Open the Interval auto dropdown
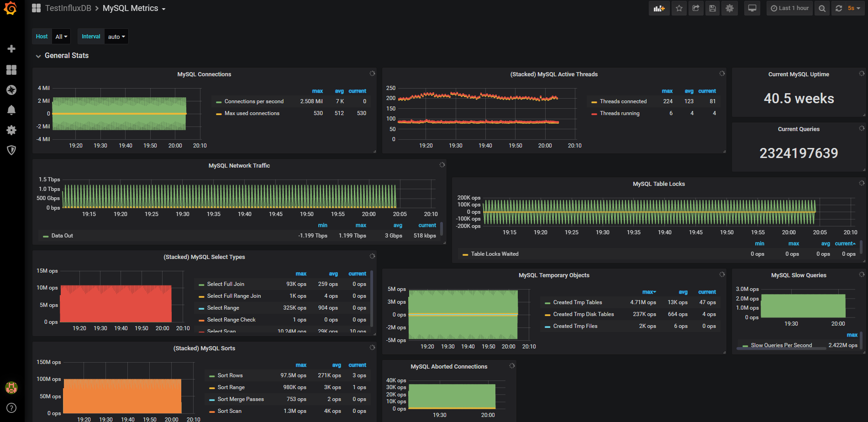Image resolution: width=868 pixels, height=422 pixels. (x=116, y=37)
